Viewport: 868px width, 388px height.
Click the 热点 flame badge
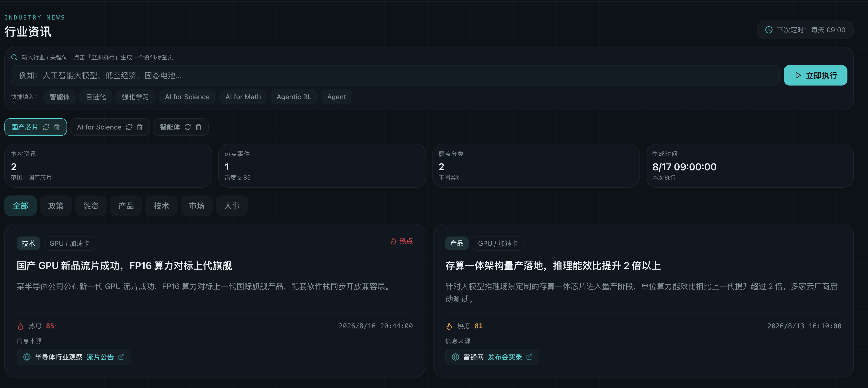click(x=401, y=241)
